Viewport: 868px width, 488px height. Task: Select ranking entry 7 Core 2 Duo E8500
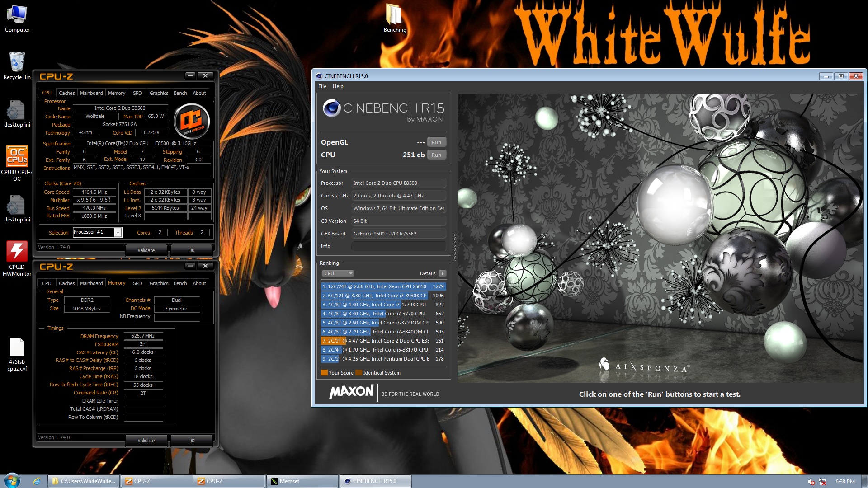click(x=383, y=341)
